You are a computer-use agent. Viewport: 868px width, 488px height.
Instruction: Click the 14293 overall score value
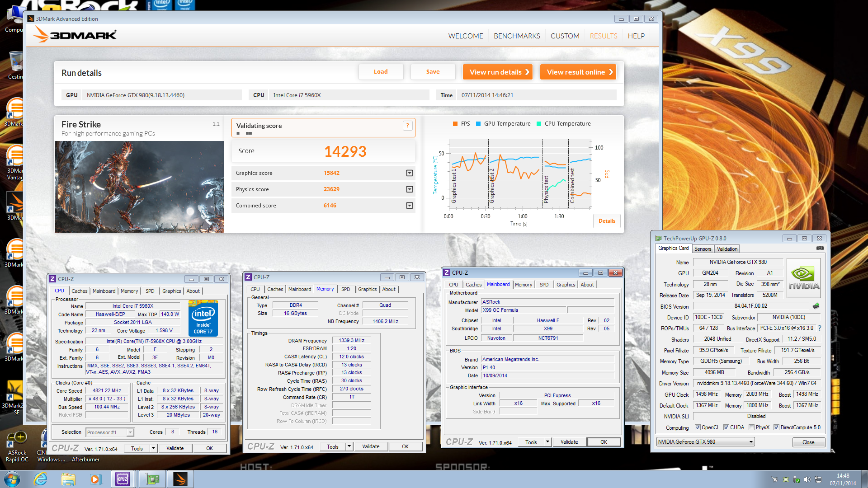[x=345, y=151]
